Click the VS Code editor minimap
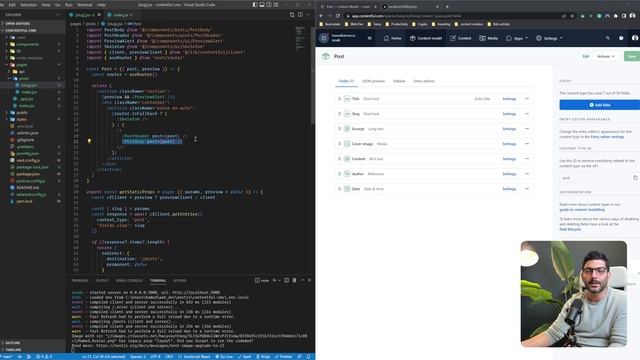Viewport: 640px width, 360px height. point(300,39)
